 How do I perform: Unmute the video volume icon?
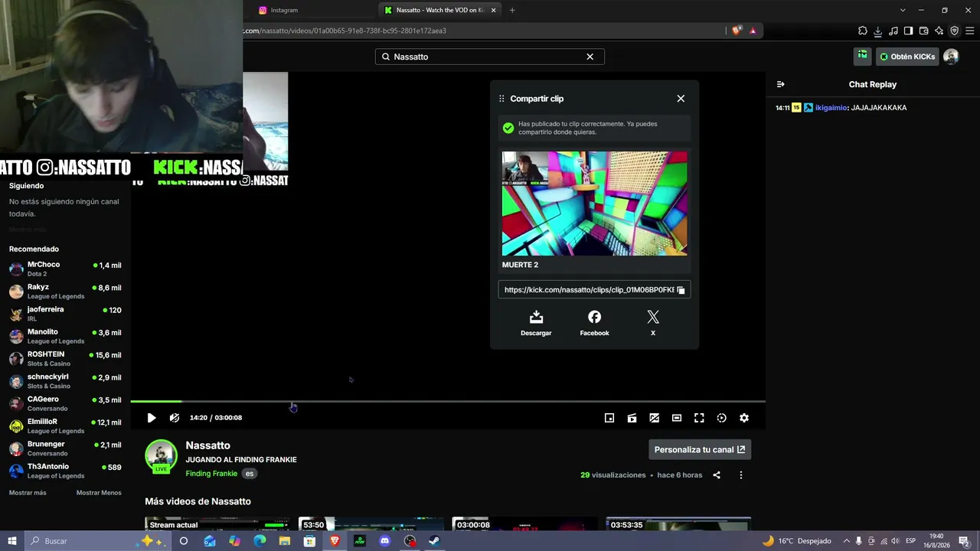coord(175,418)
